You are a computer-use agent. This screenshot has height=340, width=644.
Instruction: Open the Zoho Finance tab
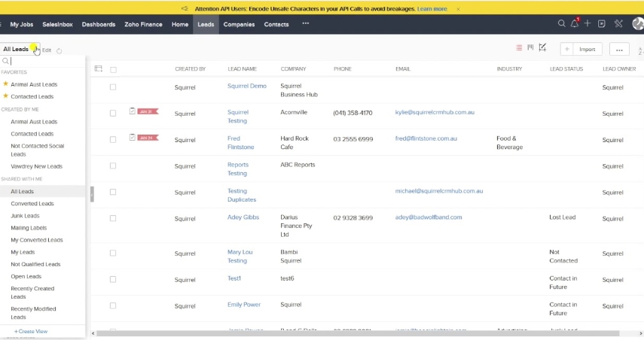(143, 24)
